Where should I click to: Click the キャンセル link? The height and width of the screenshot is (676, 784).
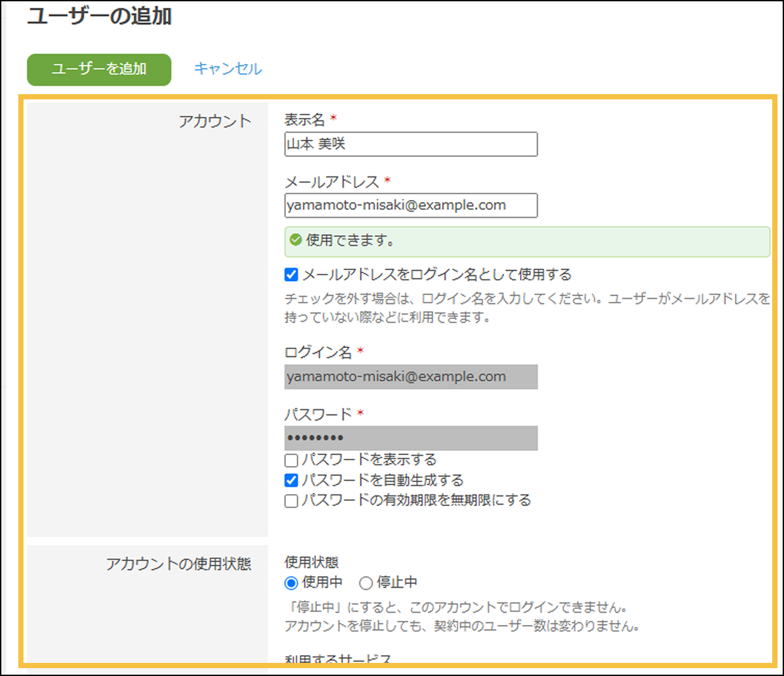pyautogui.click(x=228, y=69)
